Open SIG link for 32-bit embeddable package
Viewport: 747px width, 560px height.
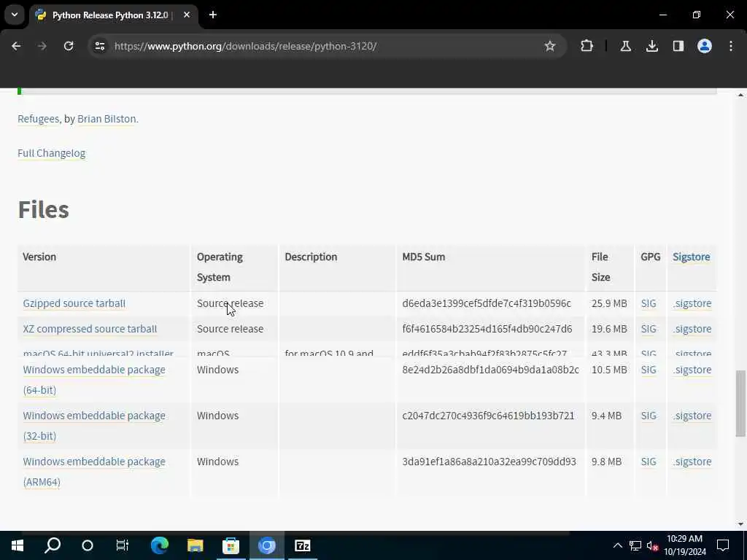click(x=649, y=415)
